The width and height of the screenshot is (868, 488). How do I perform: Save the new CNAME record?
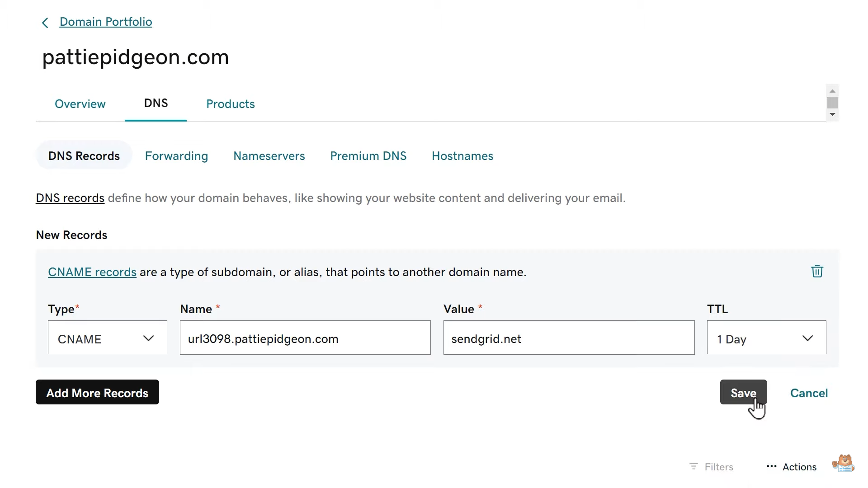(743, 392)
